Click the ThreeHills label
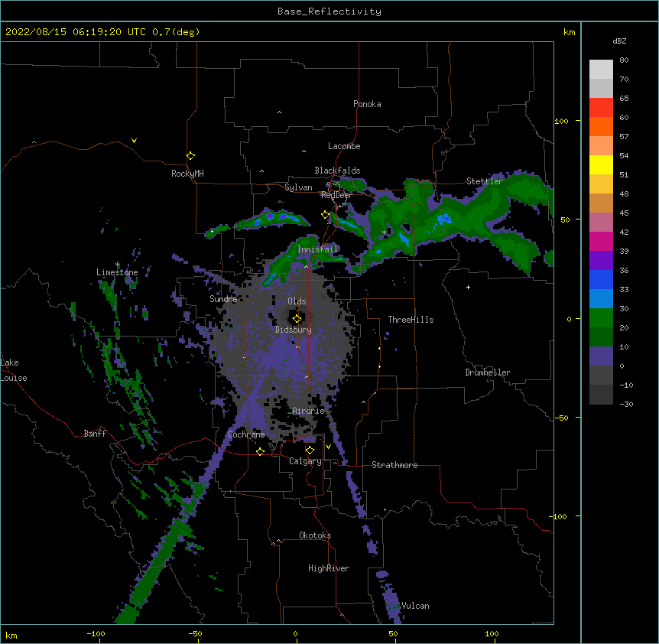 pos(411,320)
